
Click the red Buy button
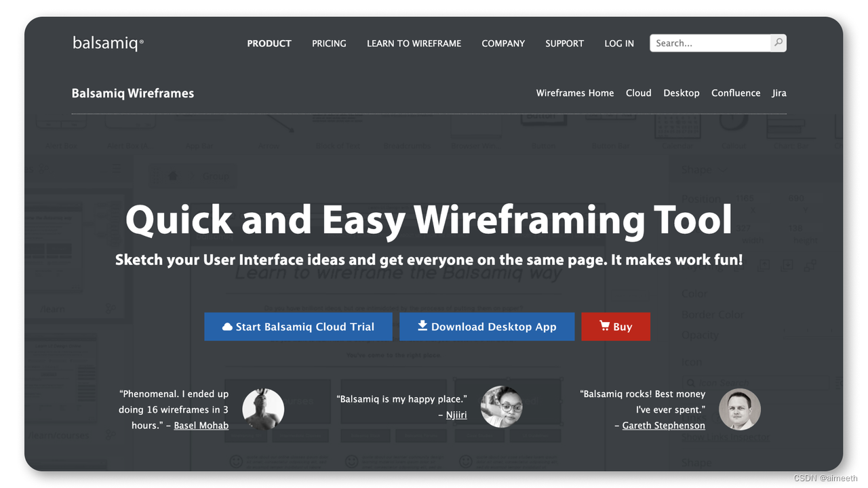pos(616,327)
